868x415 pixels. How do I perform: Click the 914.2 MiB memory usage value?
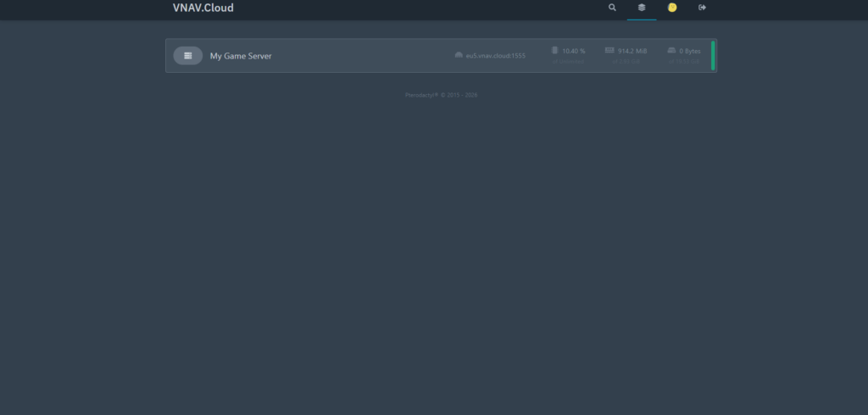tap(632, 51)
